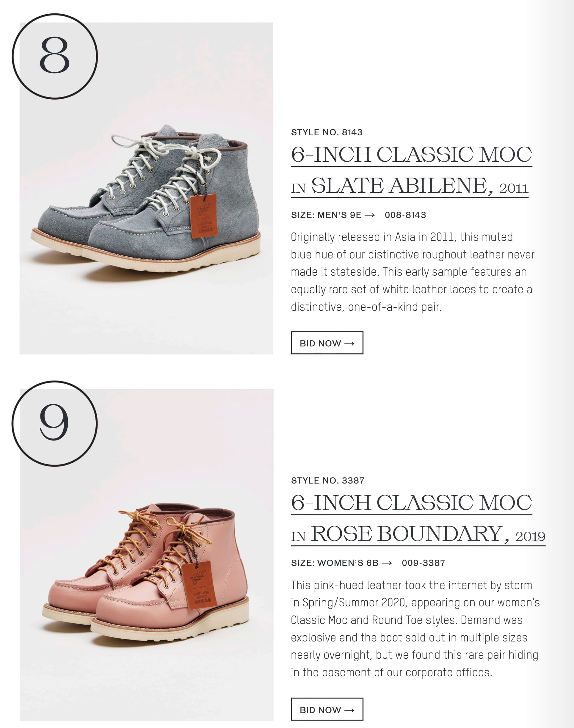Open the slate blue boots product photo
This screenshot has width=574, height=728.
(146, 188)
